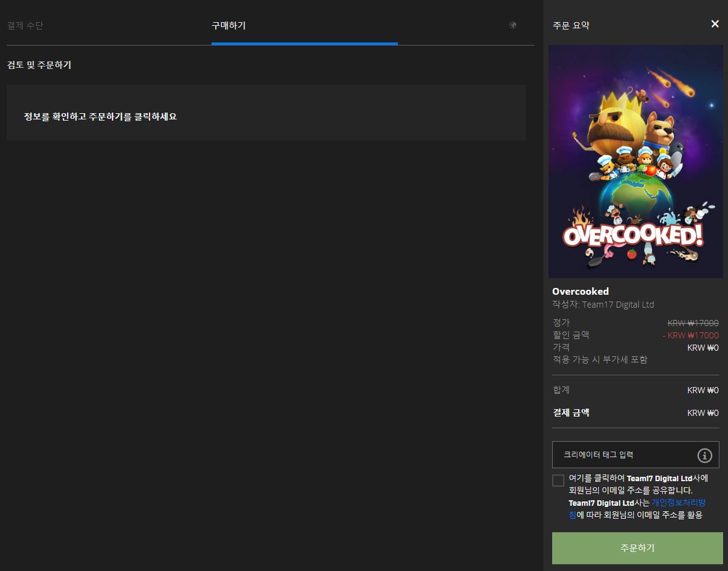Click the creator tag info icon
Image resolution: width=728 pixels, height=571 pixels.
704,455
